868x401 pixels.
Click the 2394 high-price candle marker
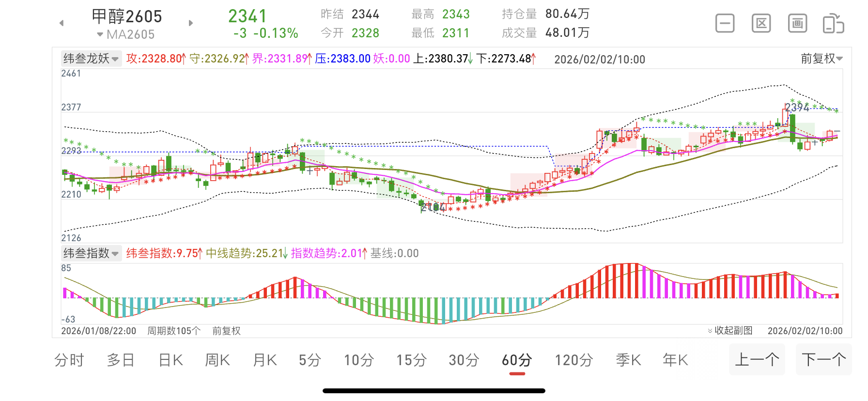pyautogui.click(x=796, y=108)
